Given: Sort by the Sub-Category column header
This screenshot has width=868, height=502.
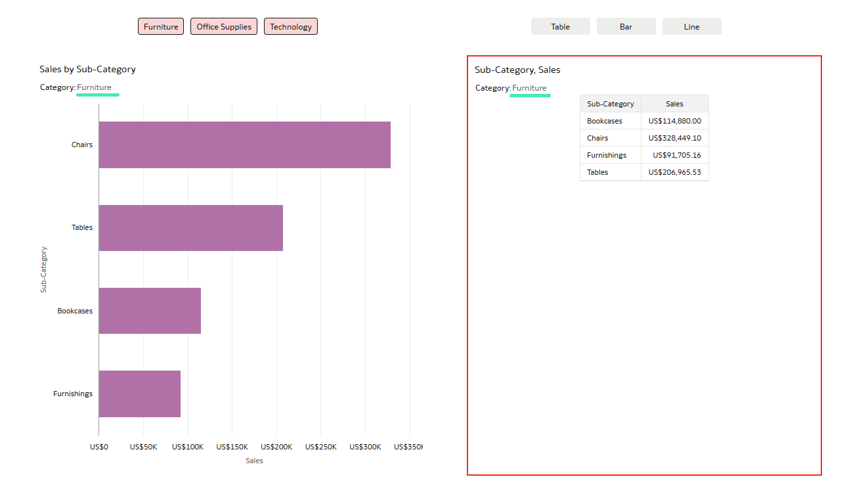Looking at the screenshot, I should 610,104.
